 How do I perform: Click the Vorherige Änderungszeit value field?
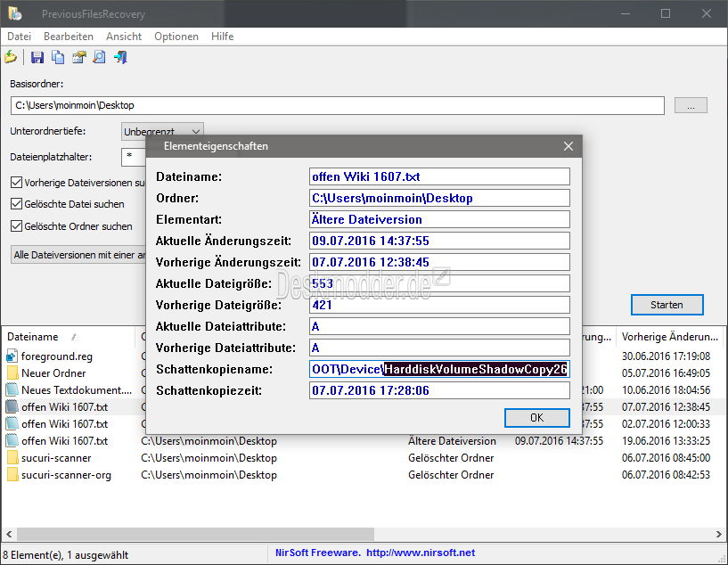[x=439, y=262]
